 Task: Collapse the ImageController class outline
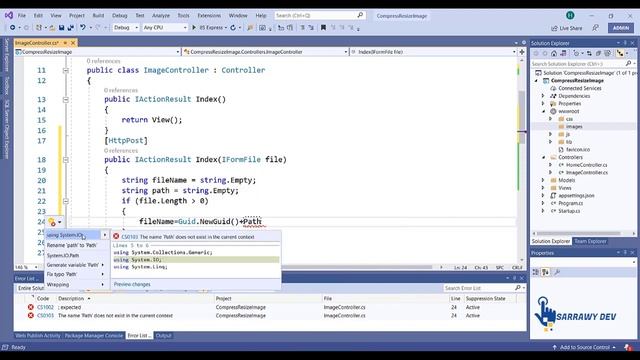point(66,71)
